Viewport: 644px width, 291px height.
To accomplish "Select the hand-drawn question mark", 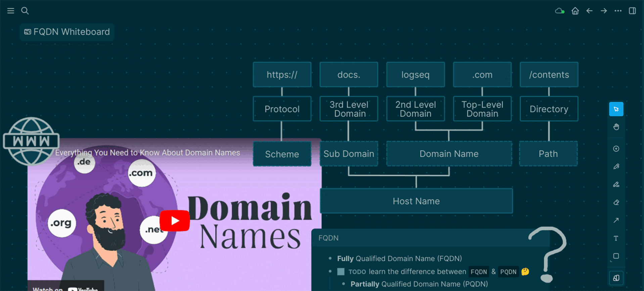I will tap(547, 254).
